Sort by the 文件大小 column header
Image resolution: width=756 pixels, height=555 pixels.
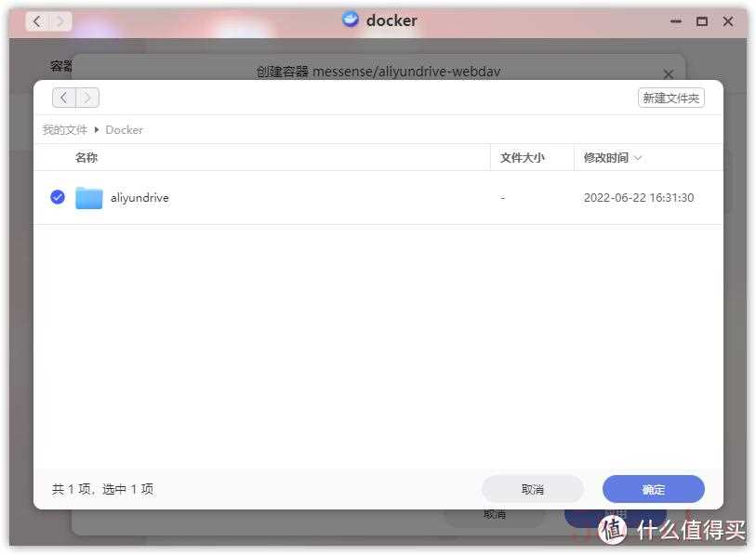point(523,158)
